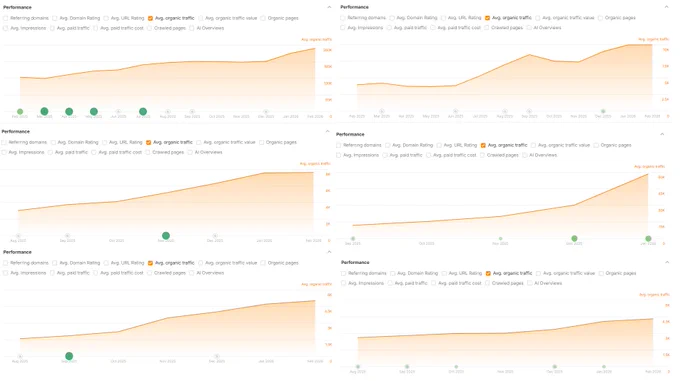The image size is (680, 381).
Task: Check AI Overviews in middle-left panel
Action: click(x=190, y=152)
